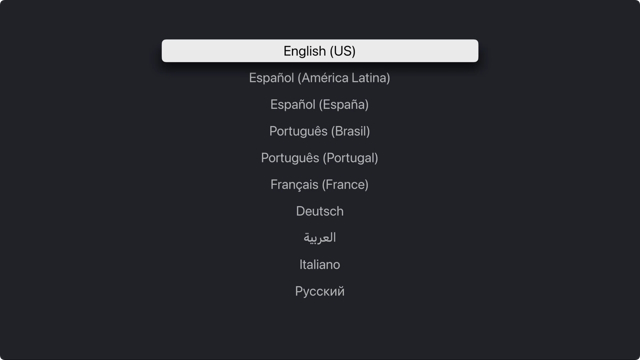Select the highlighted English (US) option
This screenshot has width=640, height=360.
tap(320, 51)
